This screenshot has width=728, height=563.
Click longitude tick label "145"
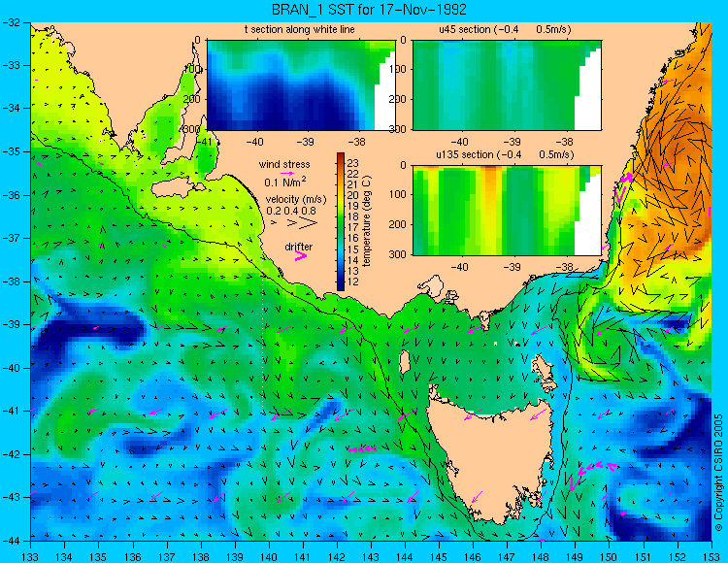tap(439, 556)
